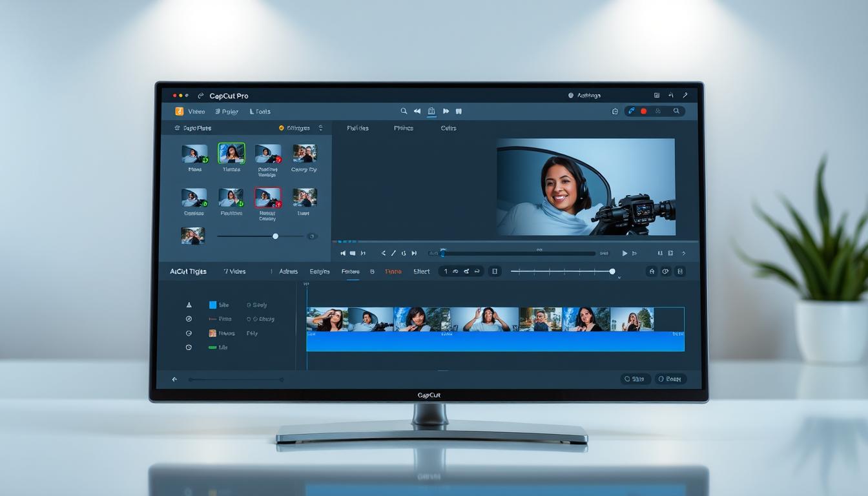Viewport: 868px width, 496px height.
Task: Click the last of three icons right of zoom slider
Action: pyautogui.click(x=679, y=271)
